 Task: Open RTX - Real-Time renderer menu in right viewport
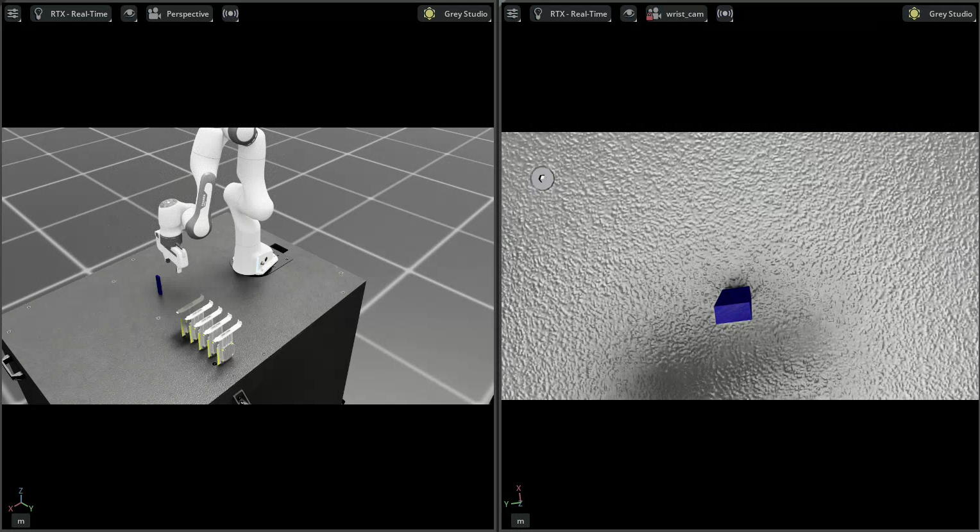570,13
